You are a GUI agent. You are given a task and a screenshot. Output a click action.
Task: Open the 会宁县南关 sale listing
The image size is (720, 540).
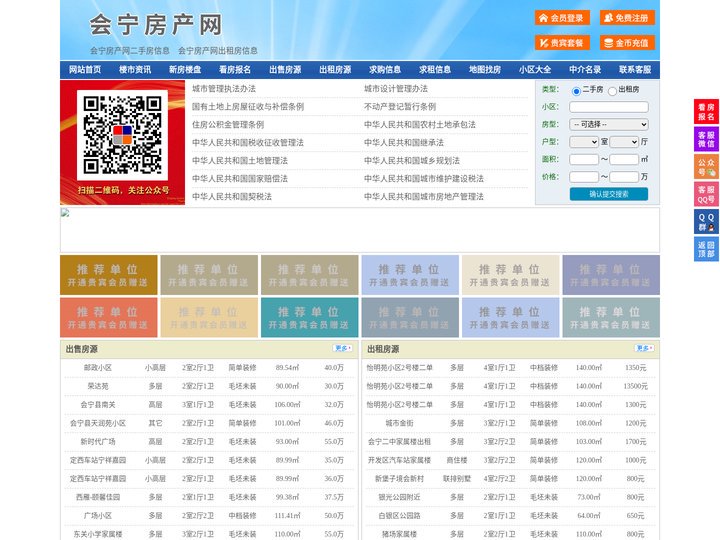(x=98, y=405)
